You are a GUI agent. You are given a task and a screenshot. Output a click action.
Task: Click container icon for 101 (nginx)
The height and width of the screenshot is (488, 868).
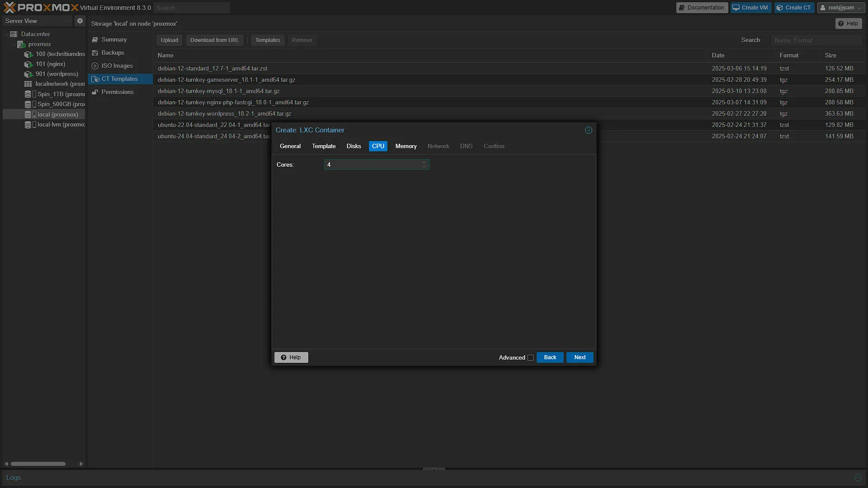tap(28, 64)
